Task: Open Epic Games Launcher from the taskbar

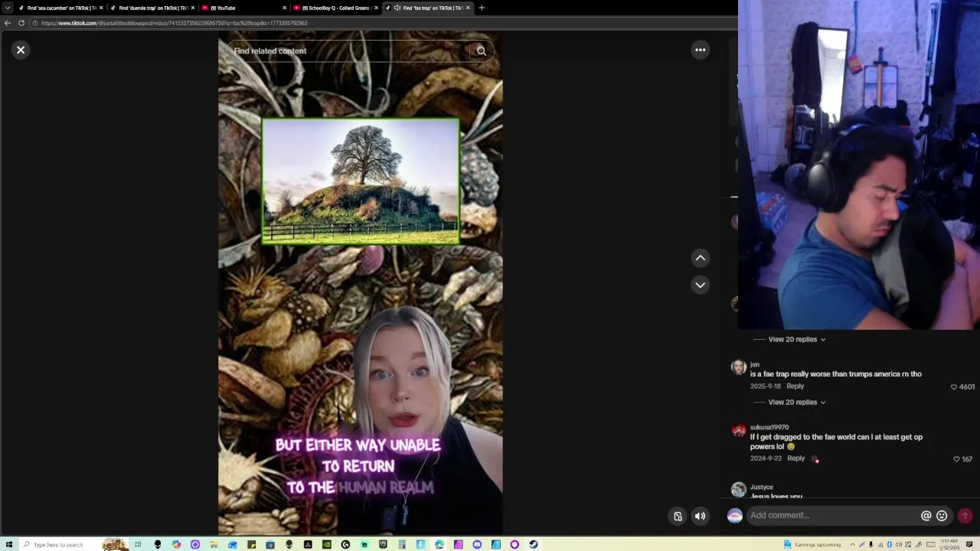Action: (x=383, y=544)
